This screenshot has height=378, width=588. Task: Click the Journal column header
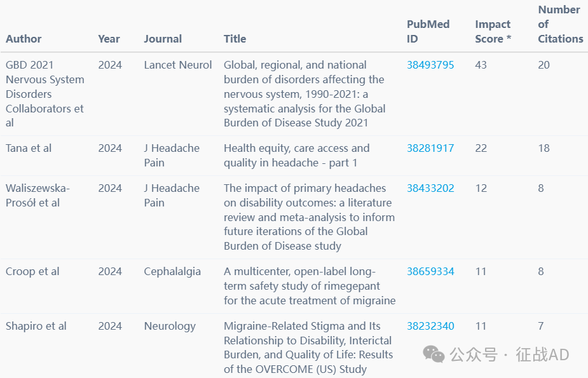[163, 39]
